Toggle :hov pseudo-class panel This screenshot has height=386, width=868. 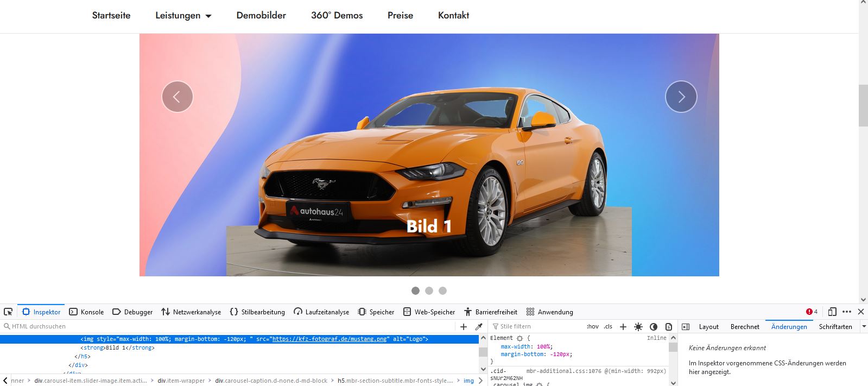(x=592, y=326)
